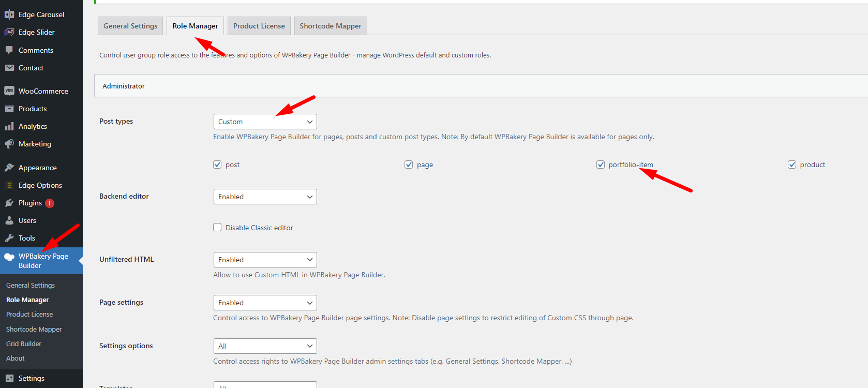This screenshot has width=868, height=388.
Task: Click the Tools wrench icon
Action: pyautogui.click(x=9, y=238)
